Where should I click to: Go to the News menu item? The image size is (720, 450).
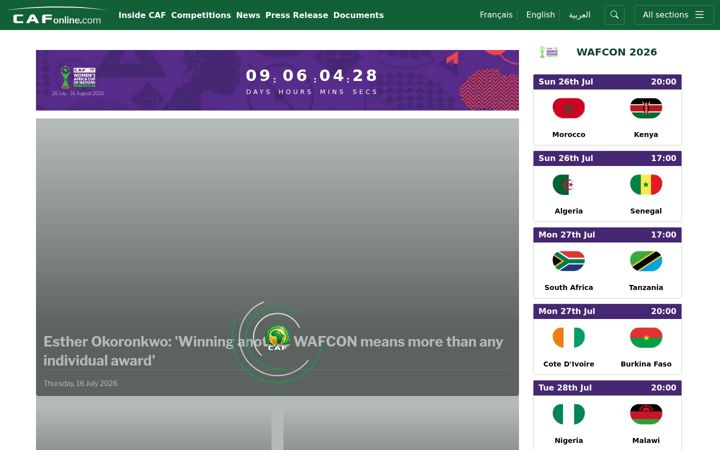tap(248, 15)
